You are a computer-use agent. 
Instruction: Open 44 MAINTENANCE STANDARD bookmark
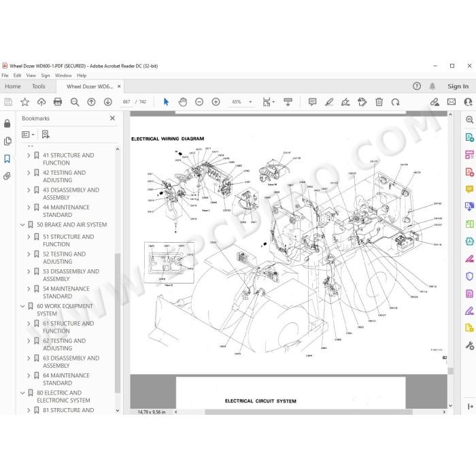(x=66, y=211)
